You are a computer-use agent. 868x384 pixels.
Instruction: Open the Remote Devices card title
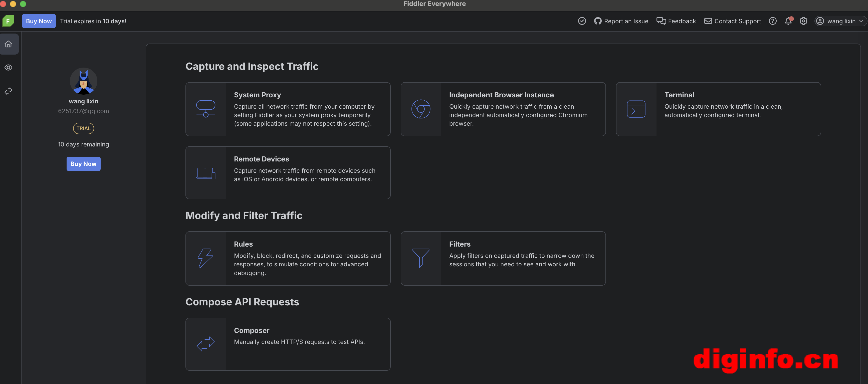point(262,159)
